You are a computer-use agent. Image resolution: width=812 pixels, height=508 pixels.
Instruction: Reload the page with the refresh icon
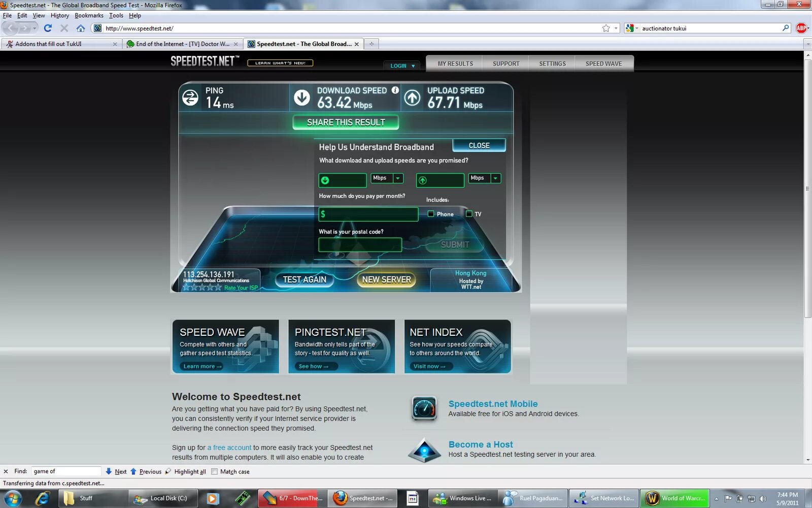point(48,28)
